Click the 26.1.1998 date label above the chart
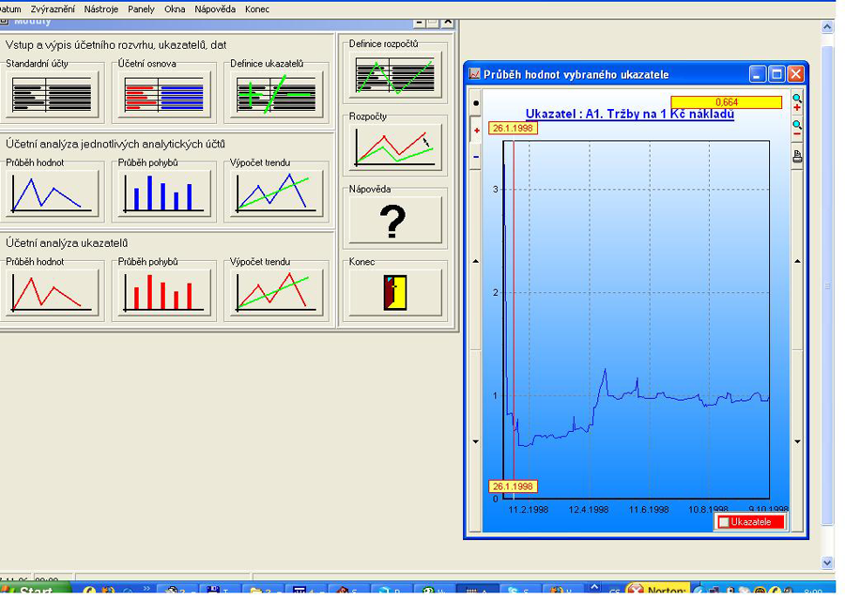The image size is (845, 616). (513, 129)
